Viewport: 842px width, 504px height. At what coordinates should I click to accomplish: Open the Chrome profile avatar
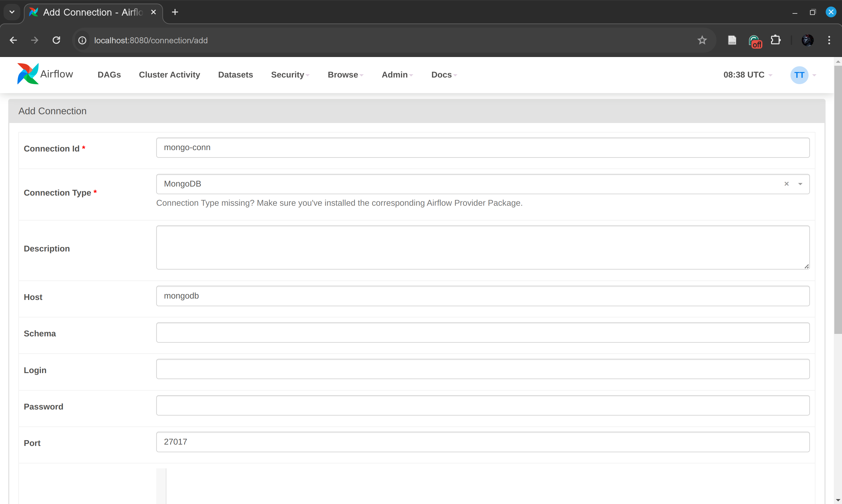(x=807, y=41)
